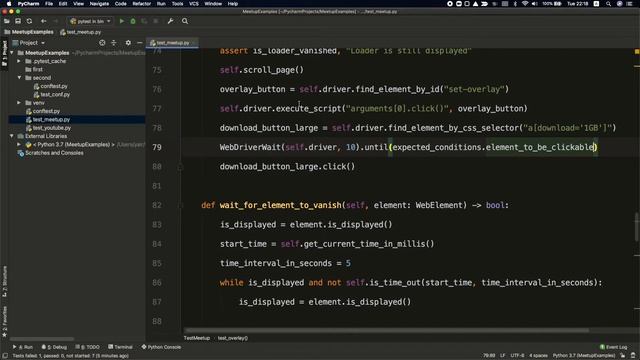
Task: Click the '4 spaces' indent widget
Action: 538,356
